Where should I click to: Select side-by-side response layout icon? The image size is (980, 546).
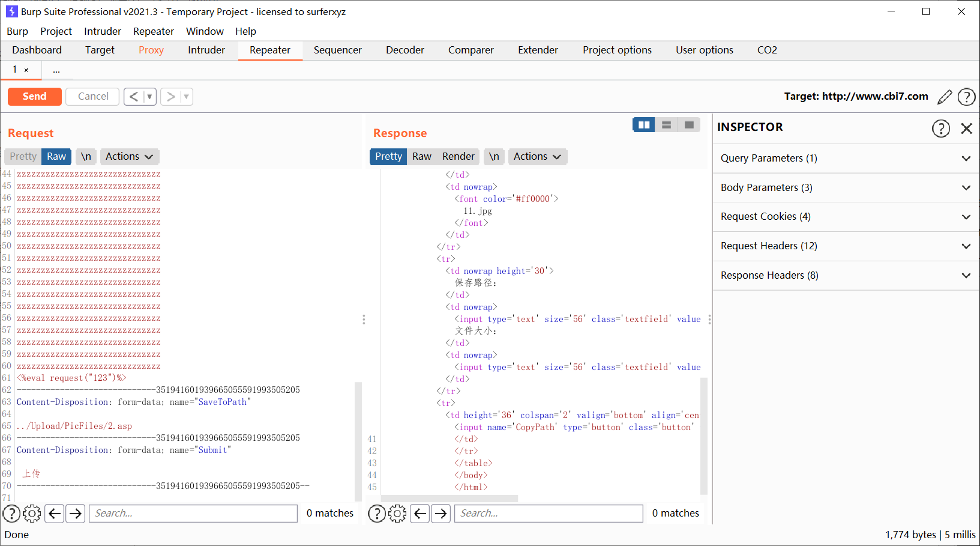[644, 124]
